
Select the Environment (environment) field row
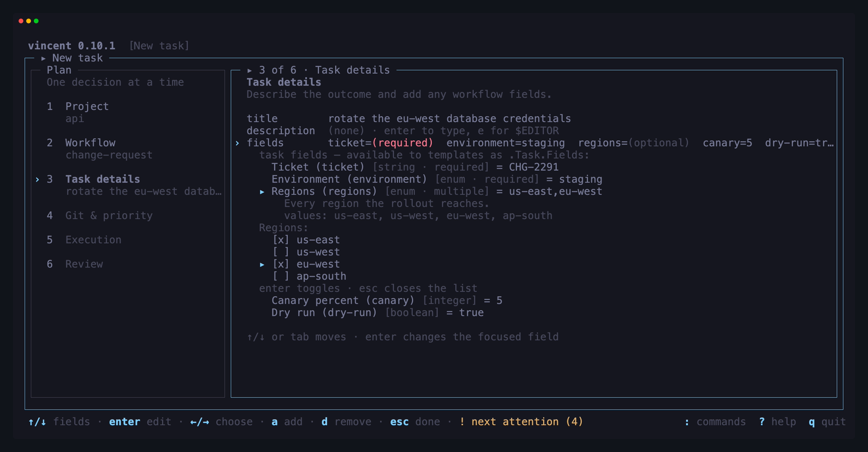pos(437,179)
